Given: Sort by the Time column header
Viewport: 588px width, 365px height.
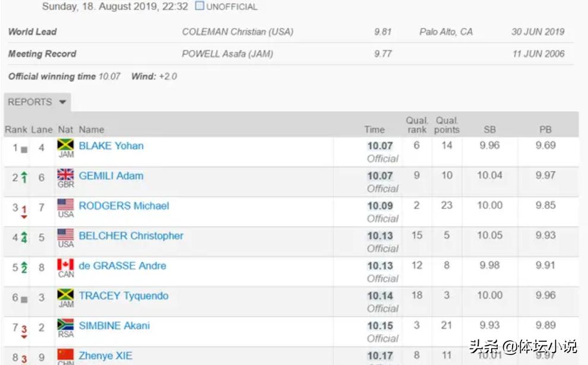Looking at the screenshot, I should pos(374,129).
